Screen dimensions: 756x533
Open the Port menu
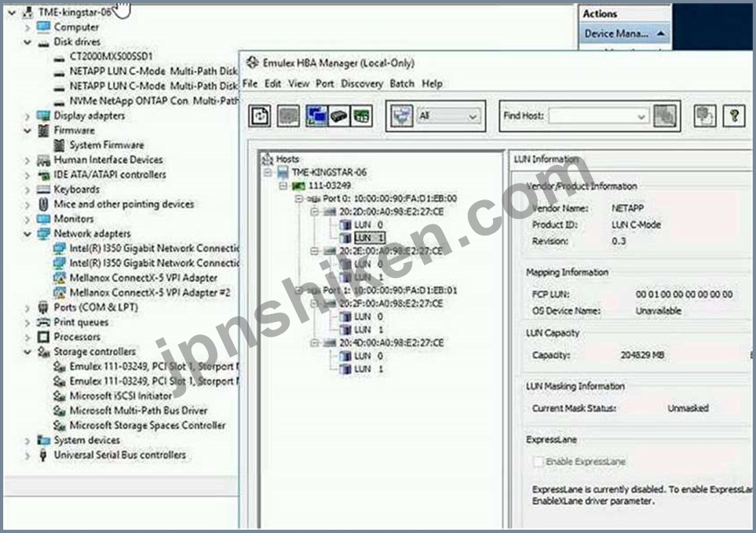[x=324, y=83]
